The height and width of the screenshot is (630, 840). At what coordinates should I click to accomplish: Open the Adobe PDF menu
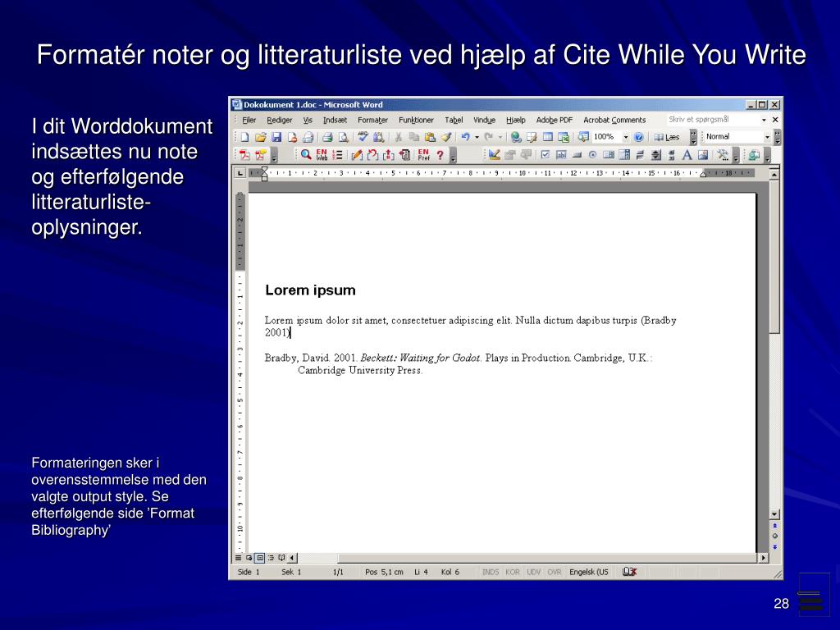(x=555, y=120)
